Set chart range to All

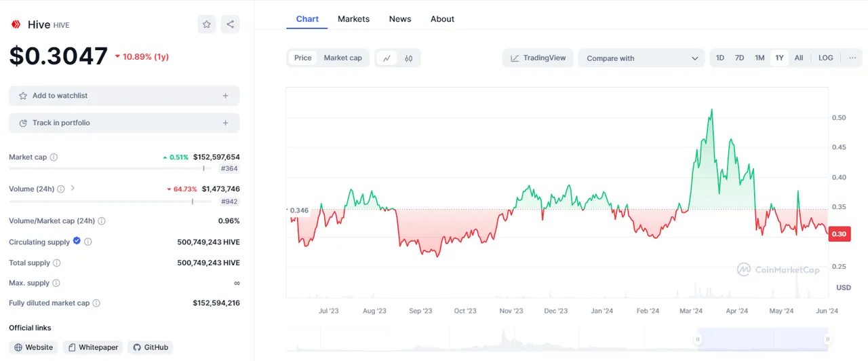tap(799, 58)
